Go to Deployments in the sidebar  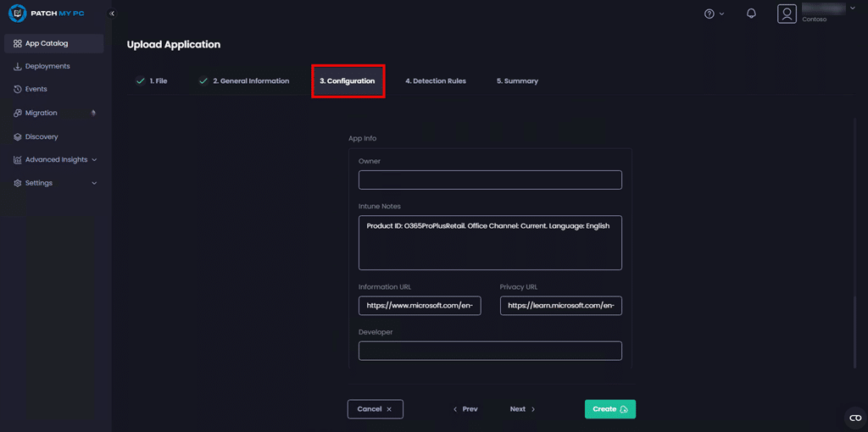point(47,66)
